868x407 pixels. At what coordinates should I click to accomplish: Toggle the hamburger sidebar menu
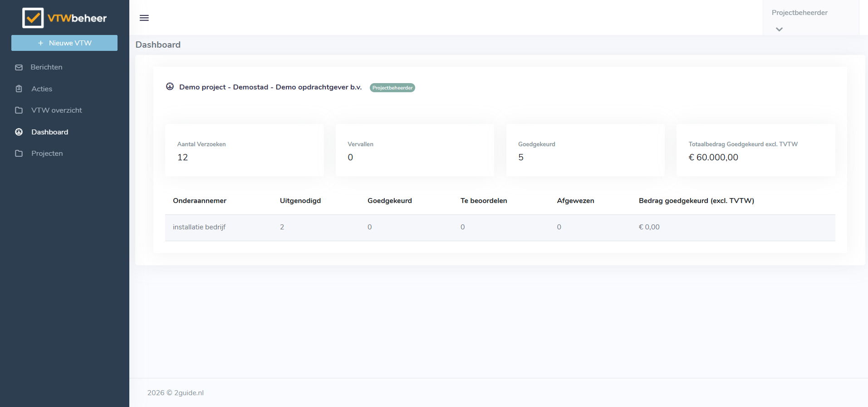[x=144, y=18]
